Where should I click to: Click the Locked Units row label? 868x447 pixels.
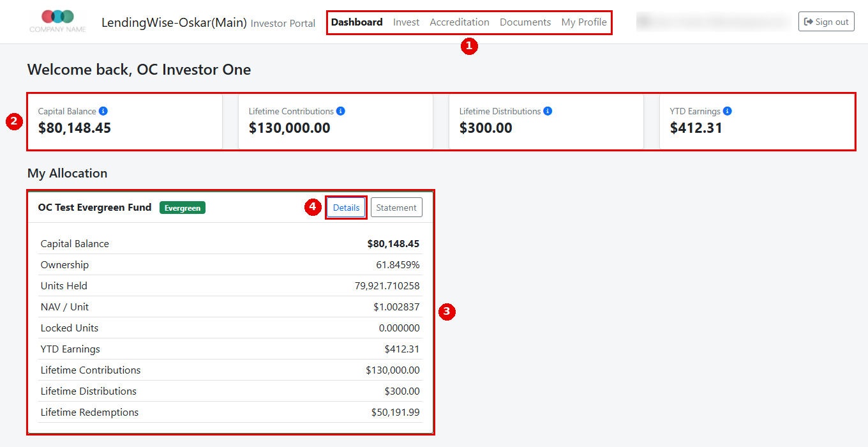[x=70, y=328]
